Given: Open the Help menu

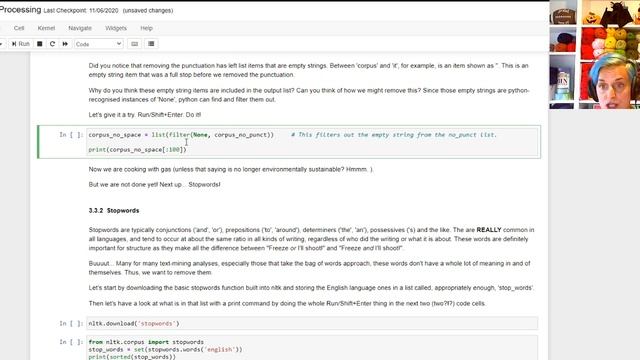Looking at the screenshot, I should [x=146, y=28].
